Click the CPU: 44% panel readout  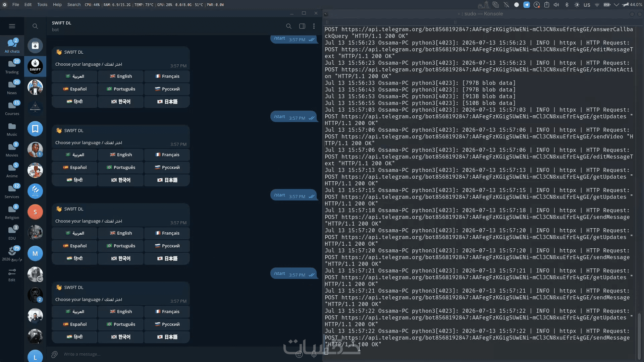[92, 5]
